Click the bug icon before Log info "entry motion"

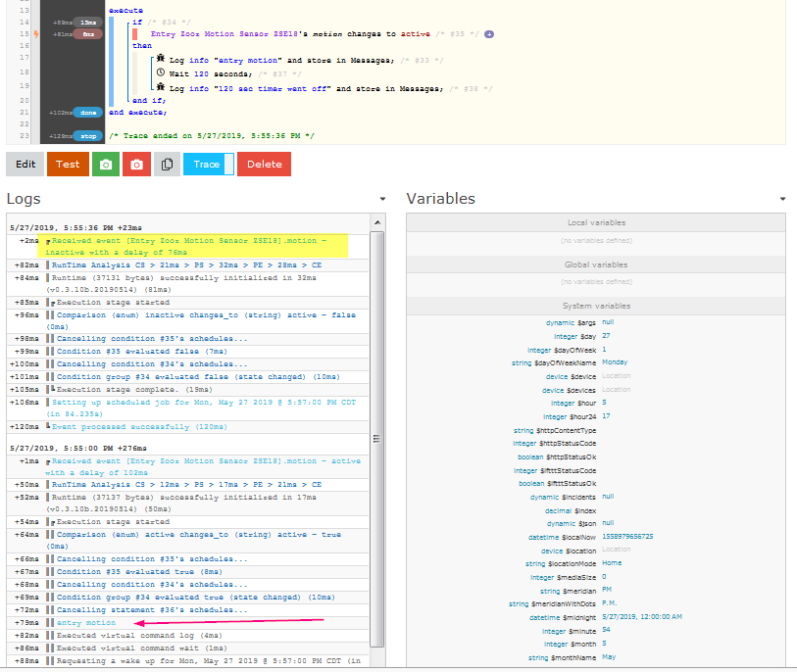(x=161, y=59)
